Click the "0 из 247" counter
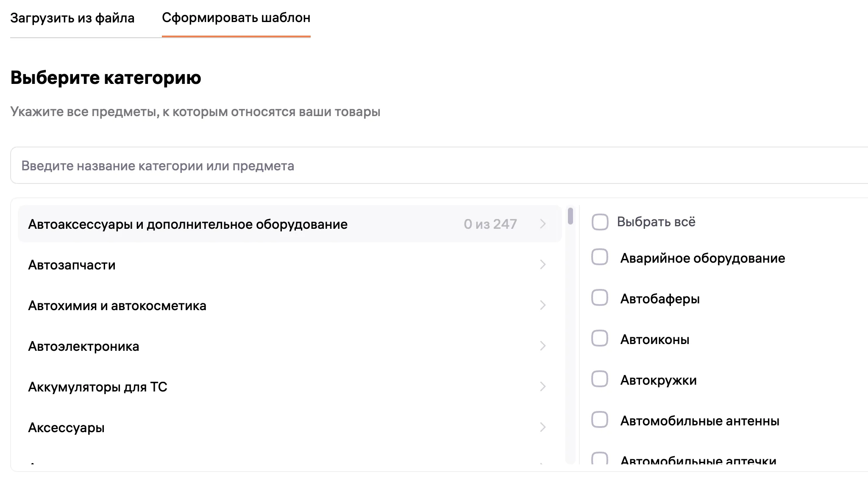 coord(490,224)
